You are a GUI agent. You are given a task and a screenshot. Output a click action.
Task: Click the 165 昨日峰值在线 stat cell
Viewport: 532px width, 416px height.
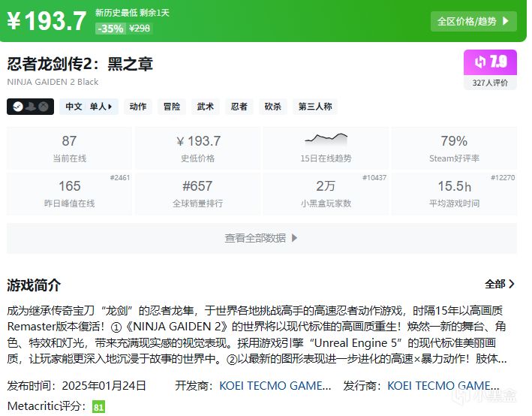(69, 194)
